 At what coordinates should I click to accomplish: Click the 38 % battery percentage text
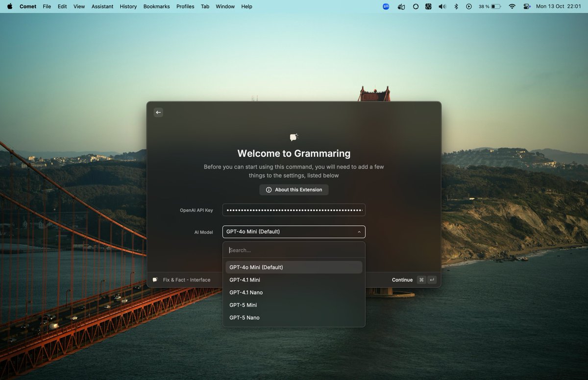point(484,6)
